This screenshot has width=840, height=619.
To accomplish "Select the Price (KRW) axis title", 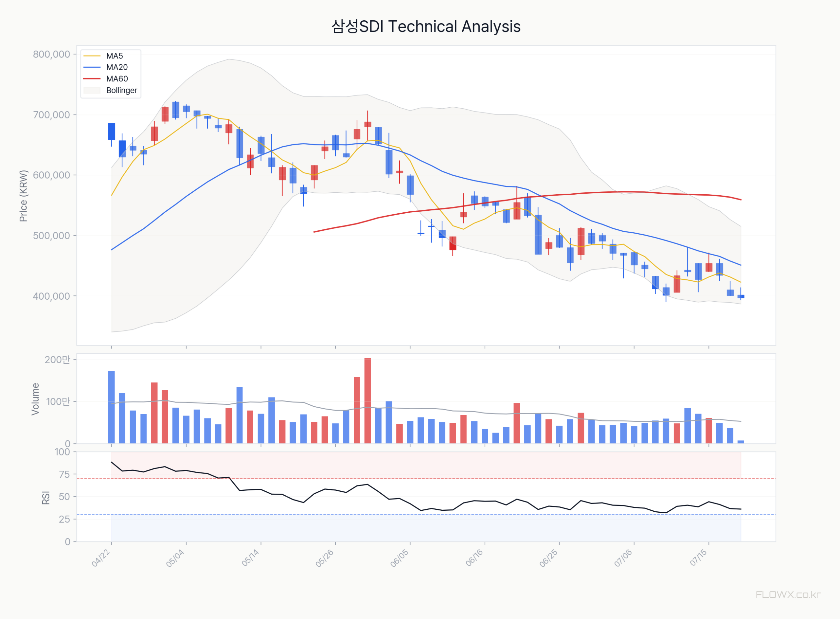I will click(x=23, y=196).
